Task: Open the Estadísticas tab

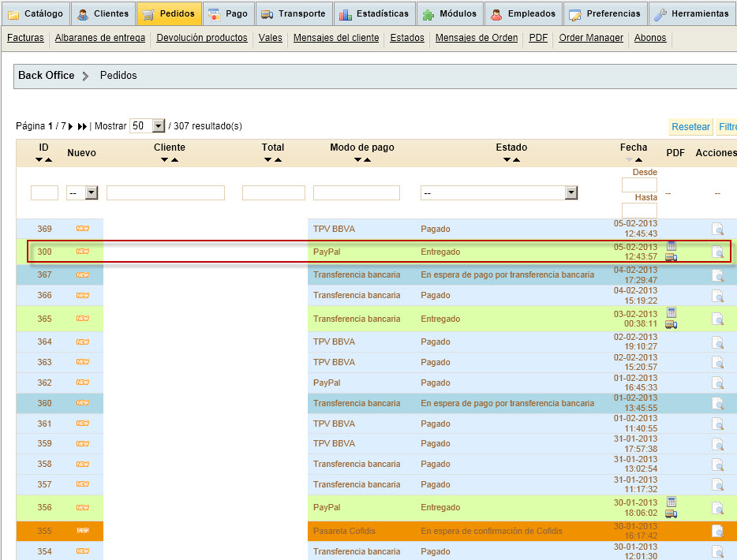Action: tap(374, 13)
